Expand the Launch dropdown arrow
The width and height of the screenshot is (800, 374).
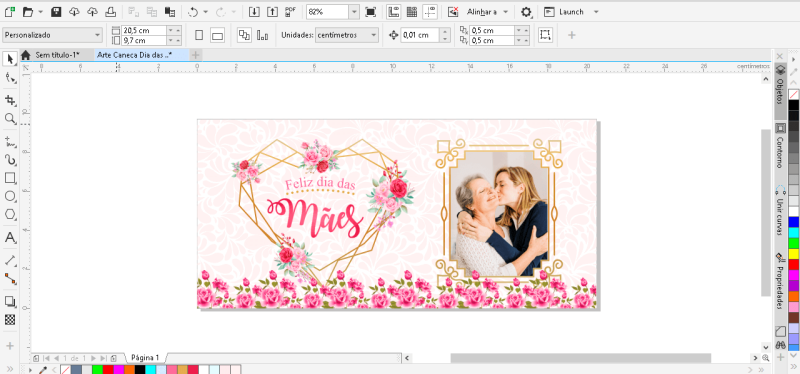click(596, 12)
